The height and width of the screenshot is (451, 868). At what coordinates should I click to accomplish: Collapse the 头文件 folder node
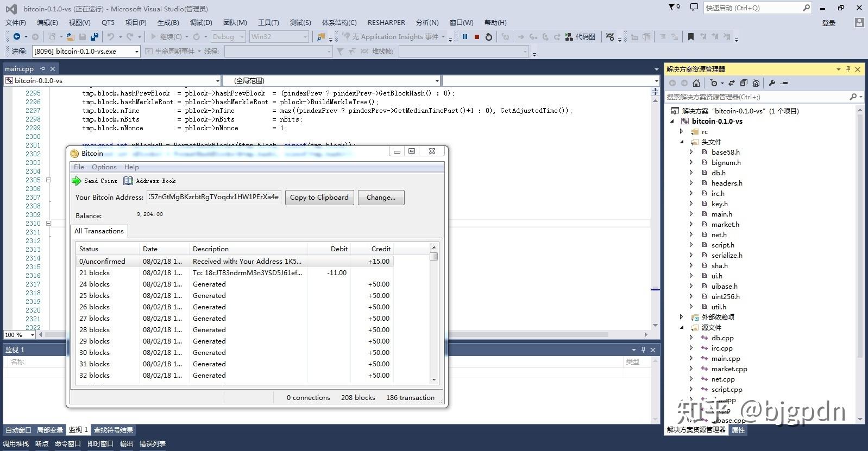pos(681,142)
